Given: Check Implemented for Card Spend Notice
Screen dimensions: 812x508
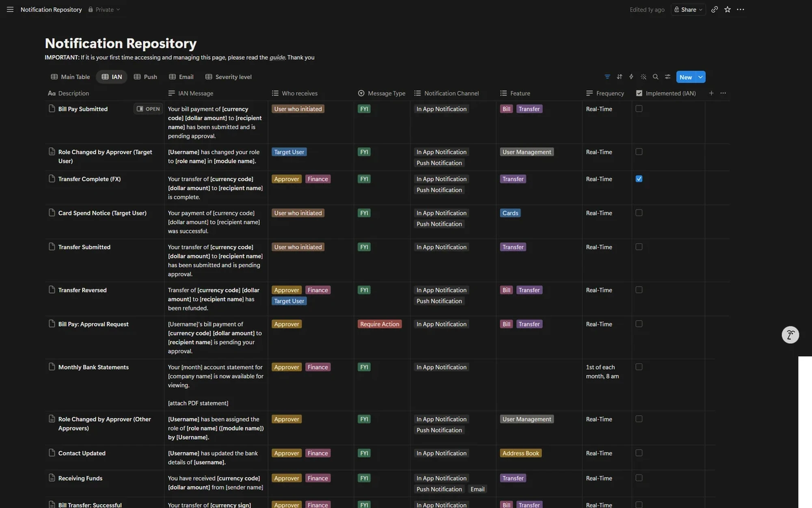Looking at the screenshot, I should pos(639,213).
